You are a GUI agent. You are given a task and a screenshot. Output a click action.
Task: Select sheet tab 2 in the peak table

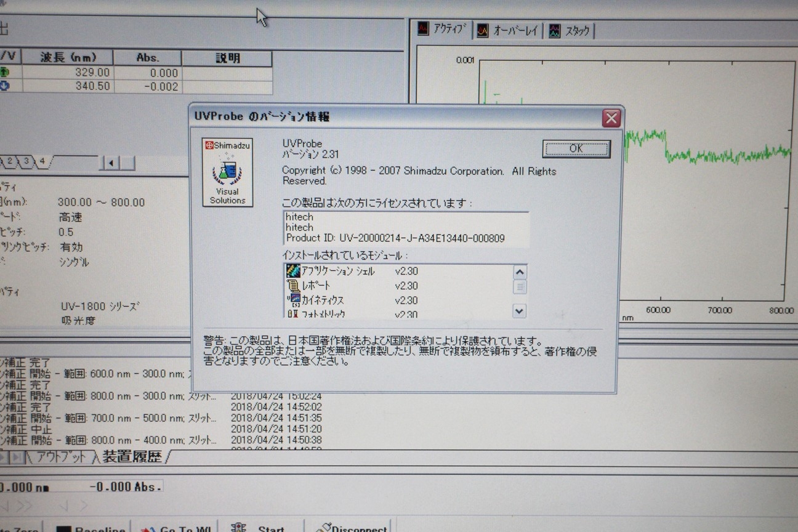pyautogui.click(x=10, y=161)
